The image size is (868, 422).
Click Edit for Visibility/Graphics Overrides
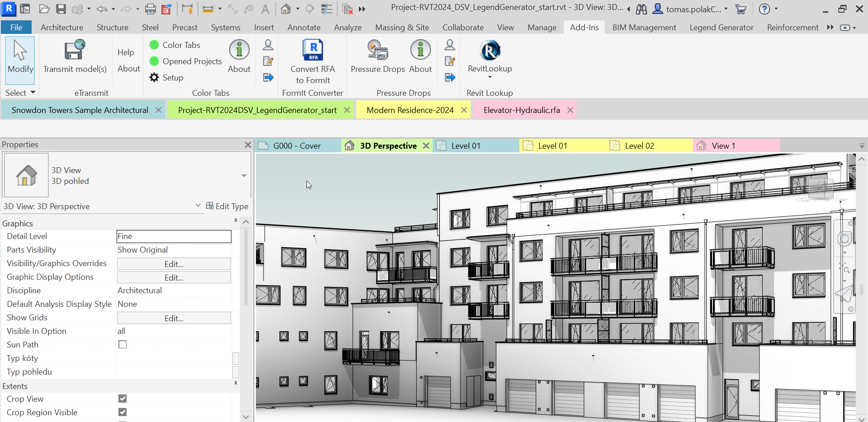(x=174, y=264)
